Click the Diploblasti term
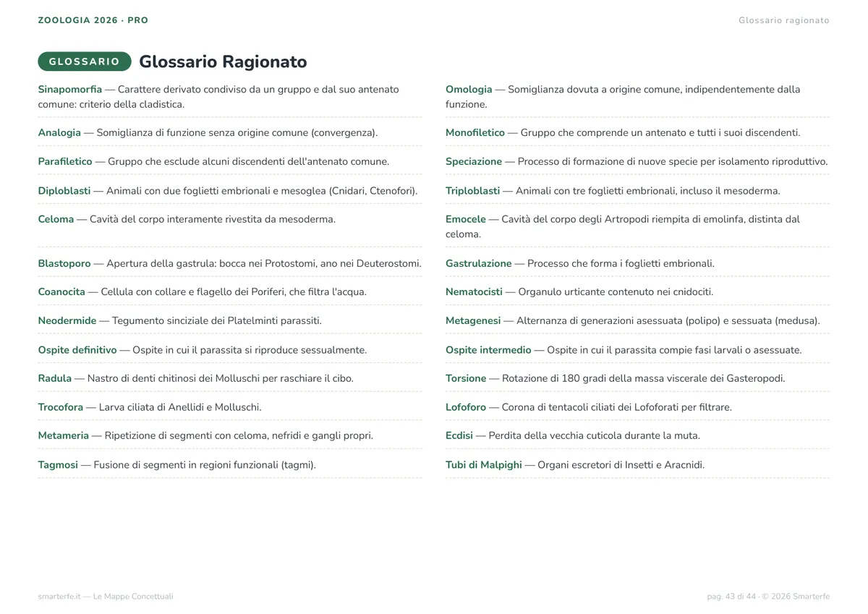This screenshot has width=868, height=614. coord(64,191)
